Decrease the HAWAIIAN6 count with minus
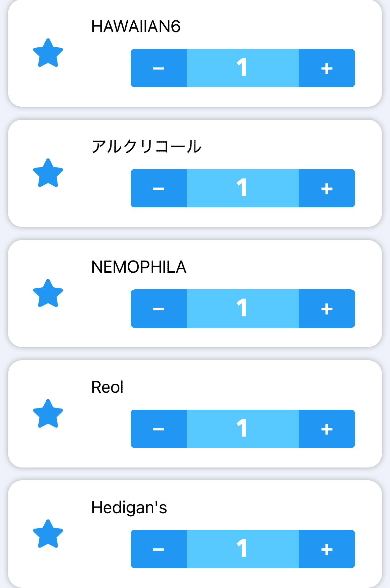Screen dimensions: 390x588 pos(159,68)
